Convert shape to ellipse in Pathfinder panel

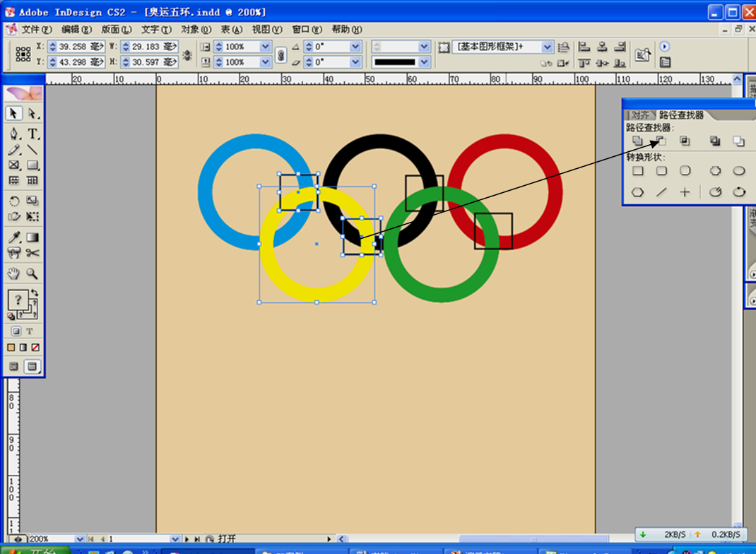pyautogui.click(x=738, y=171)
